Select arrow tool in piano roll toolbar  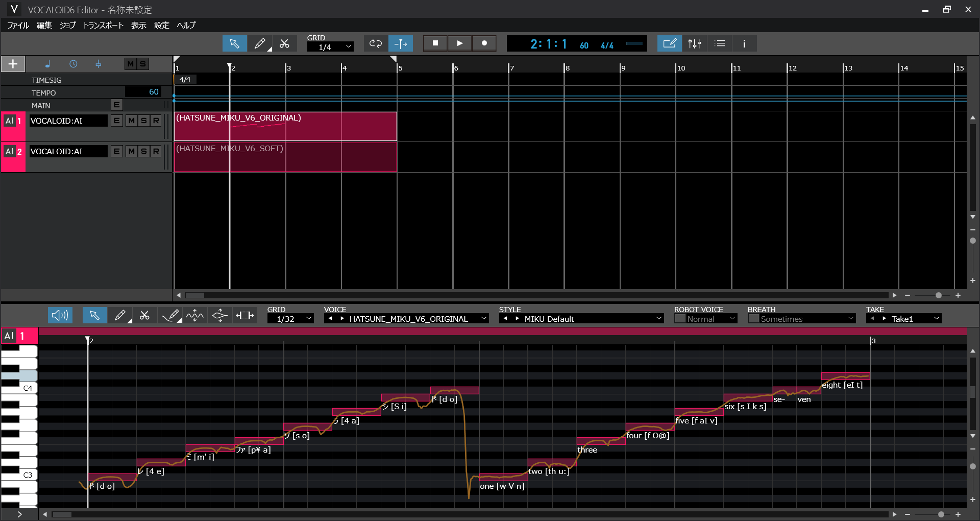pos(94,316)
